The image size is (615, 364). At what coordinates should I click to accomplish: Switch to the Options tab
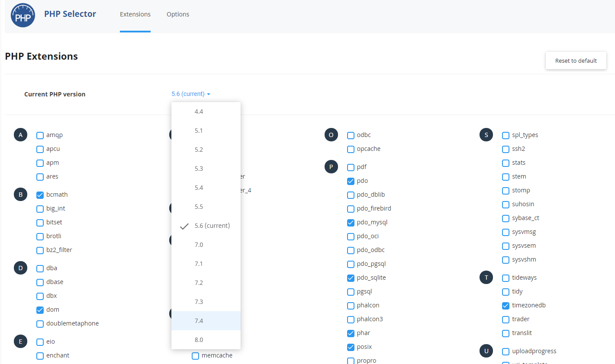tap(178, 14)
